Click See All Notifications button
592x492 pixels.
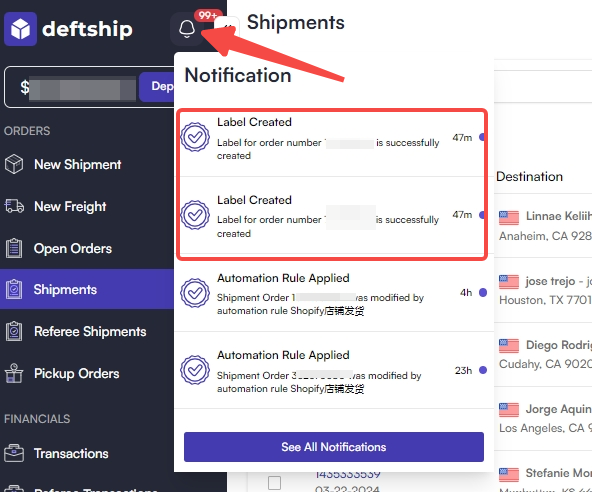click(x=334, y=447)
